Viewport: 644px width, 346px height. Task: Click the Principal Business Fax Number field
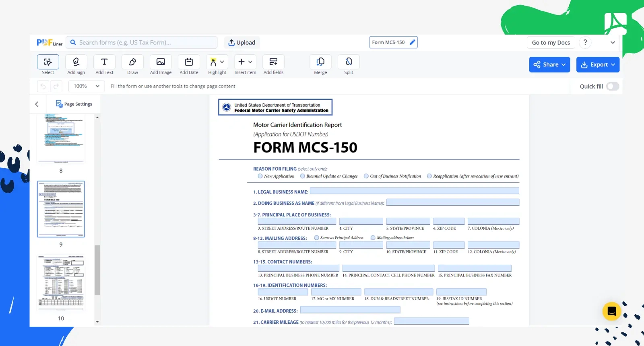[x=475, y=268]
